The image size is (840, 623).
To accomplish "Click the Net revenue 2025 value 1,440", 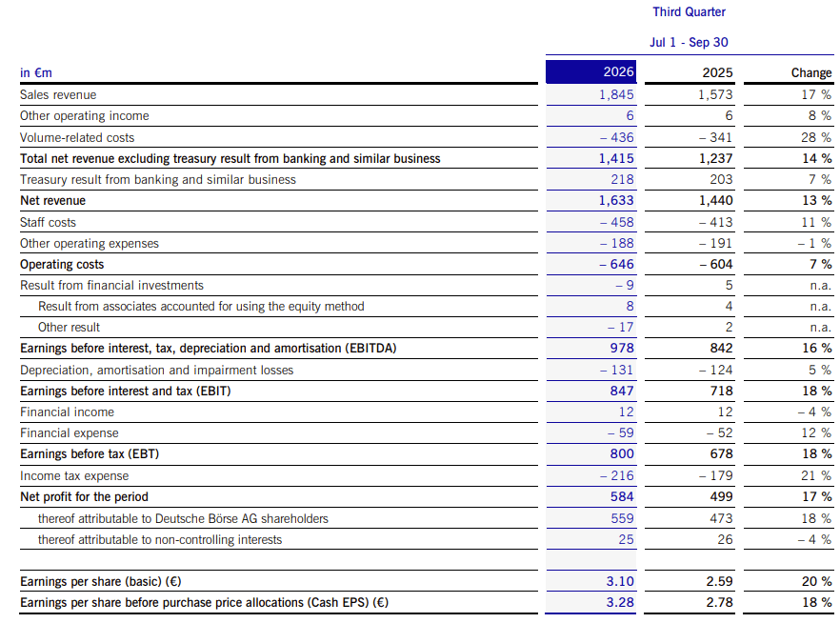I will click(x=715, y=200).
